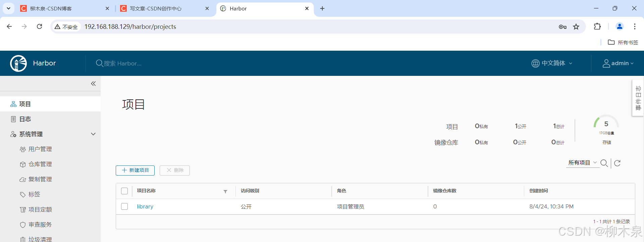Click the Harbor logo icon
This screenshot has width=644, height=242.
click(18, 63)
